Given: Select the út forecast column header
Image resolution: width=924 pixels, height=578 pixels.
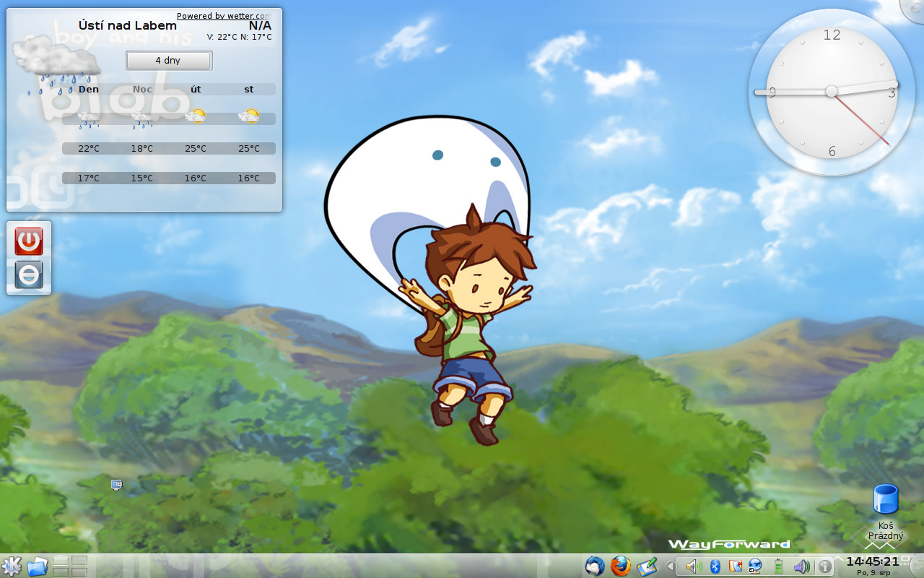Looking at the screenshot, I should 196,90.
